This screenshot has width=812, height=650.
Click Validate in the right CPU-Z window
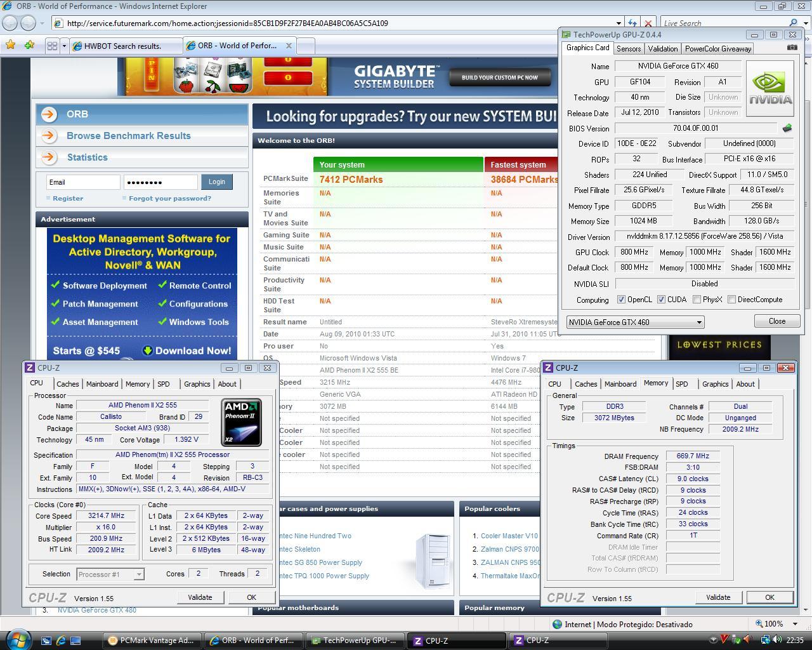click(718, 597)
